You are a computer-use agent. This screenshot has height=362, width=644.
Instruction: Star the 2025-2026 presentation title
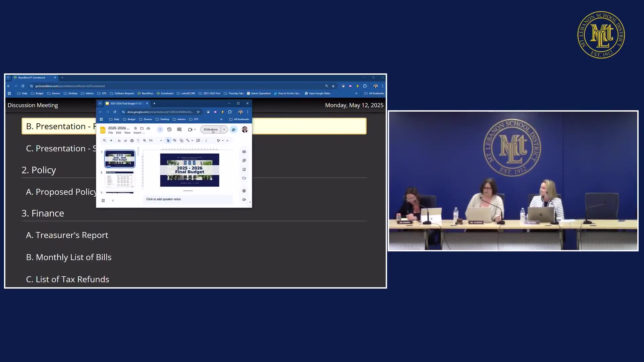136,128
